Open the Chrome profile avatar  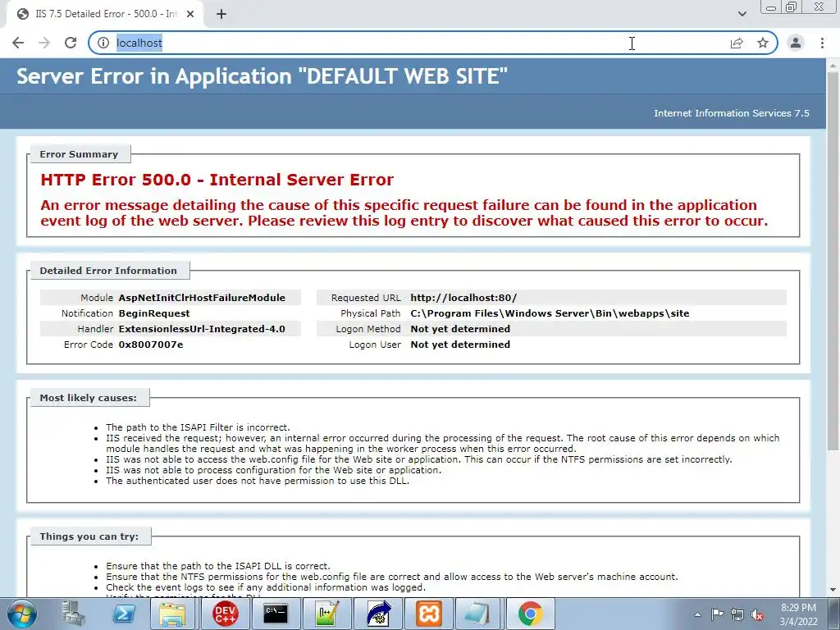796,43
